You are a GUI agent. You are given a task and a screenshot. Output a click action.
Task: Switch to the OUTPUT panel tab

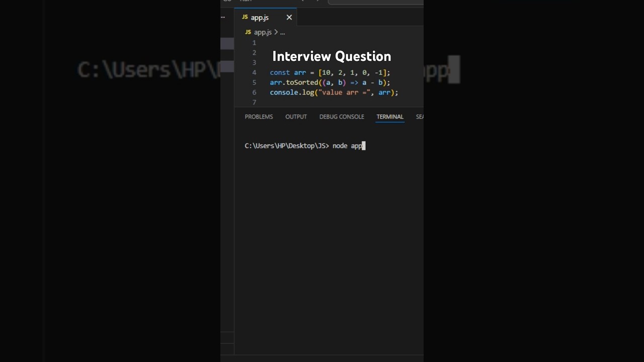296,117
